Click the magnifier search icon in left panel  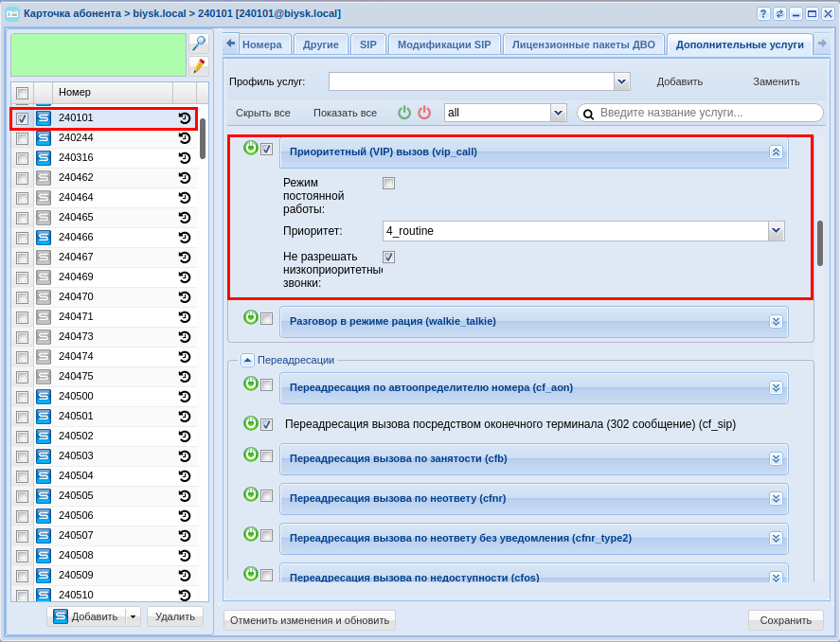pyautogui.click(x=198, y=43)
